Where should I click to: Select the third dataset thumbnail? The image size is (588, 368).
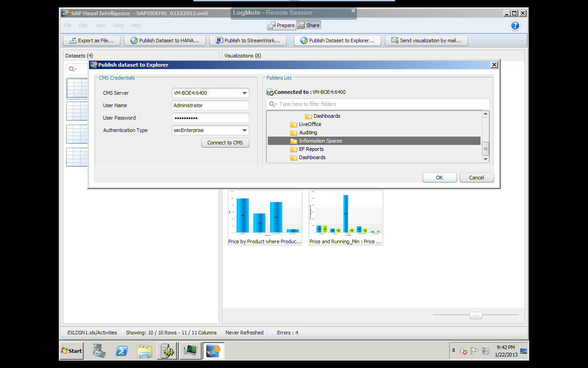(77, 134)
